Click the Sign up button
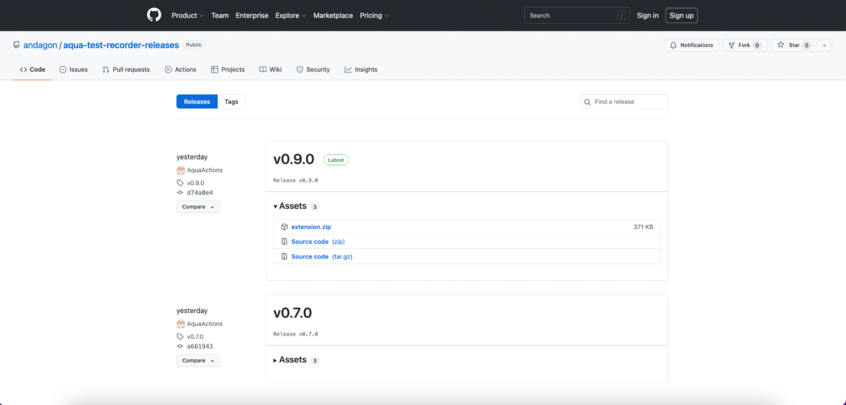The width and height of the screenshot is (846, 405). click(681, 15)
